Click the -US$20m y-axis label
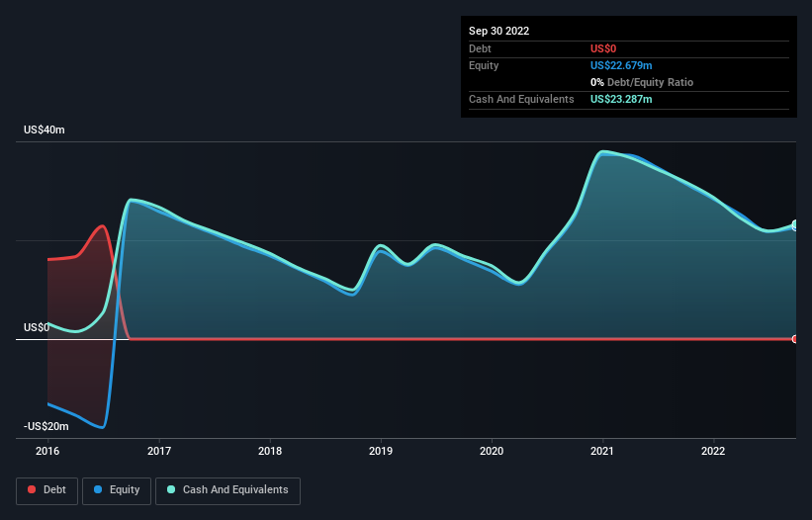Viewport: 812px width, 520px height. (46, 426)
